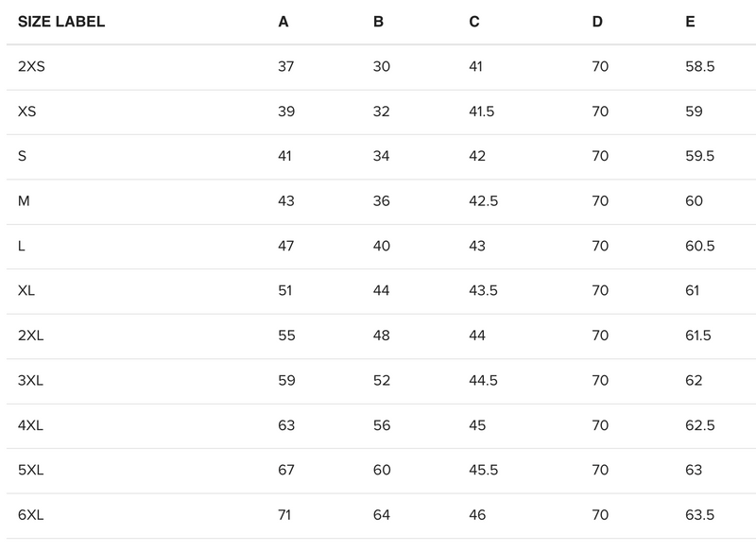The width and height of the screenshot is (756, 552).
Task: Click the SIZE LABEL column header
Action: 61,22
